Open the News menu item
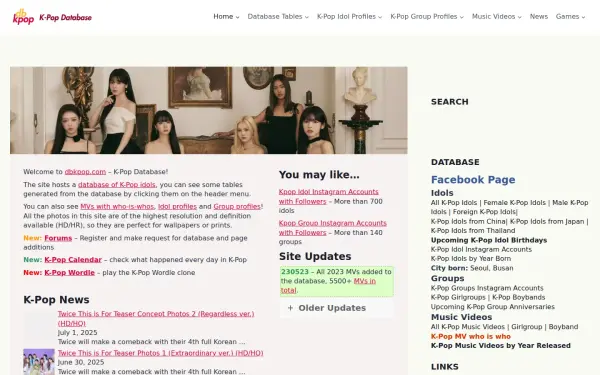Viewport: 600px width, 375px height. click(x=538, y=17)
